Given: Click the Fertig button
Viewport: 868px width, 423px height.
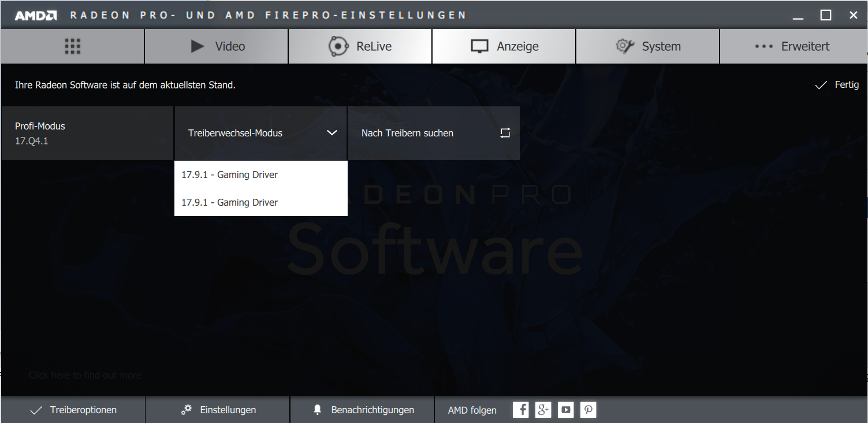Looking at the screenshot, I should (x=837, y=85).
